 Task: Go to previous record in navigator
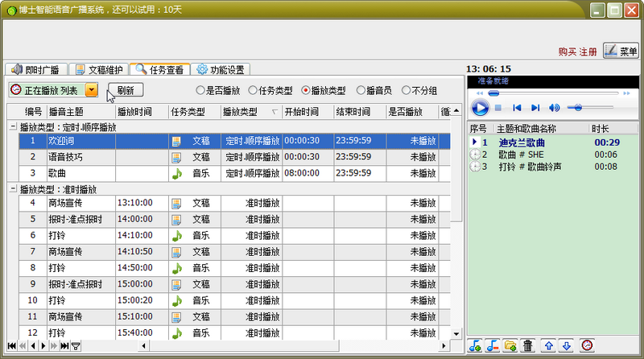click(x=33, y=346)
